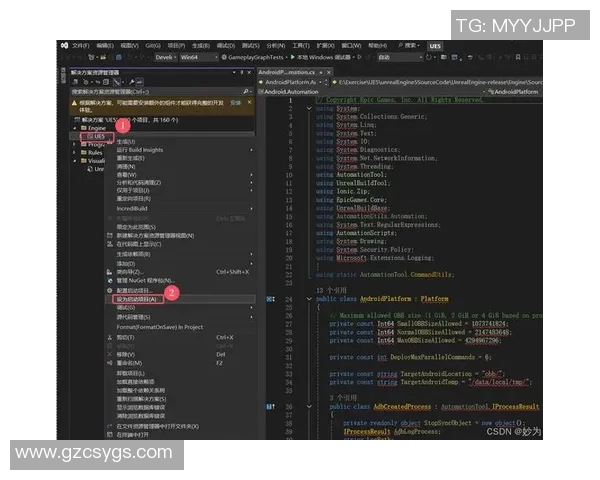Click the inheritance margin icon at line 36

tap(270, 407)
